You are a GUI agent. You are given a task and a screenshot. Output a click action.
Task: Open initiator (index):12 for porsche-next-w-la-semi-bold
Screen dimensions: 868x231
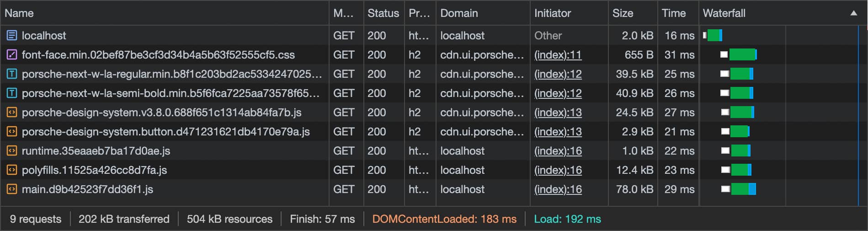[x=558, y=93]
